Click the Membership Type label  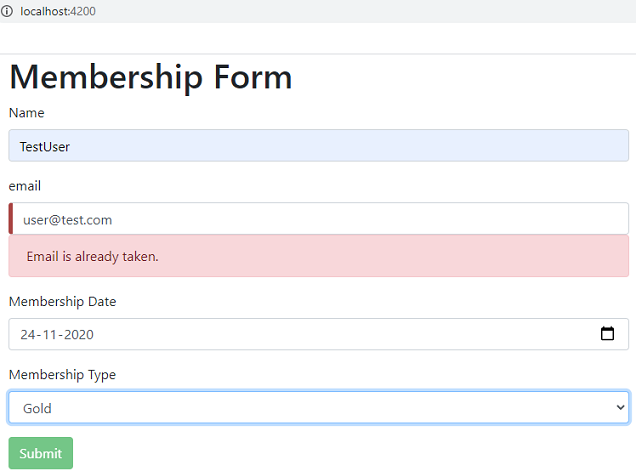tap(62, 375)
